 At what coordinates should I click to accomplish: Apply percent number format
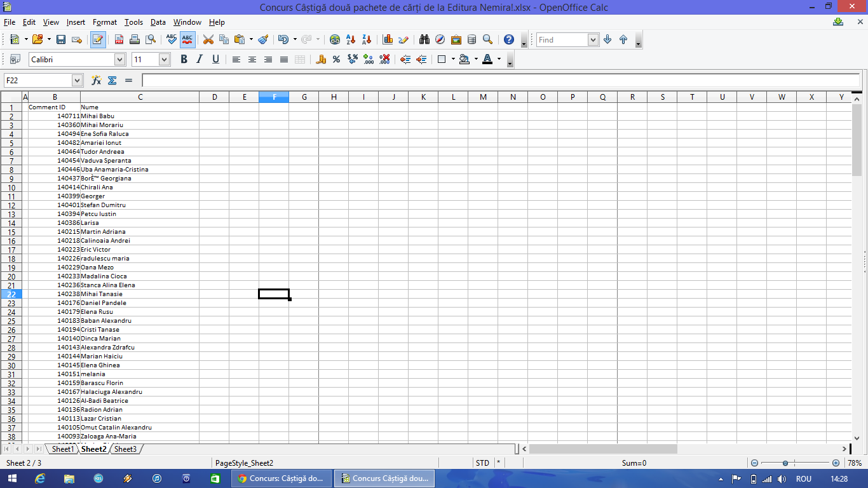(336, 59)
